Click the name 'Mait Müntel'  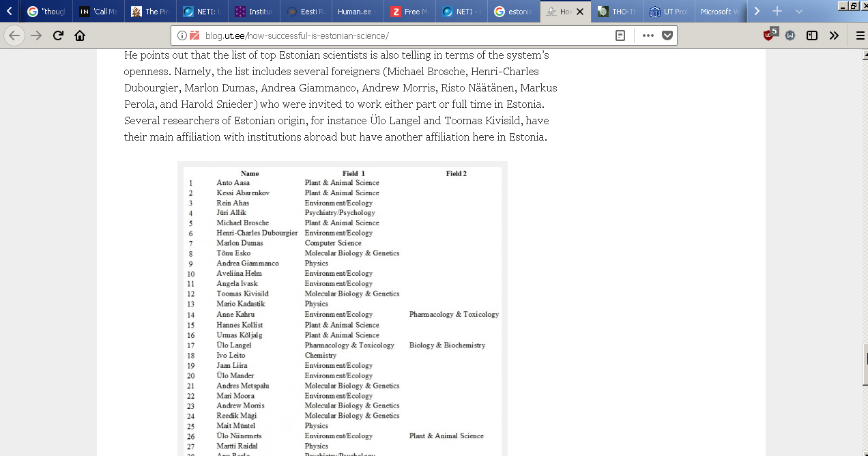235,426
